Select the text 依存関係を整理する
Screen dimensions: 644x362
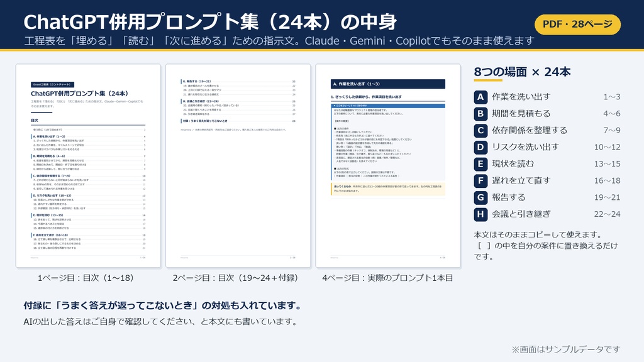(530, 131)
